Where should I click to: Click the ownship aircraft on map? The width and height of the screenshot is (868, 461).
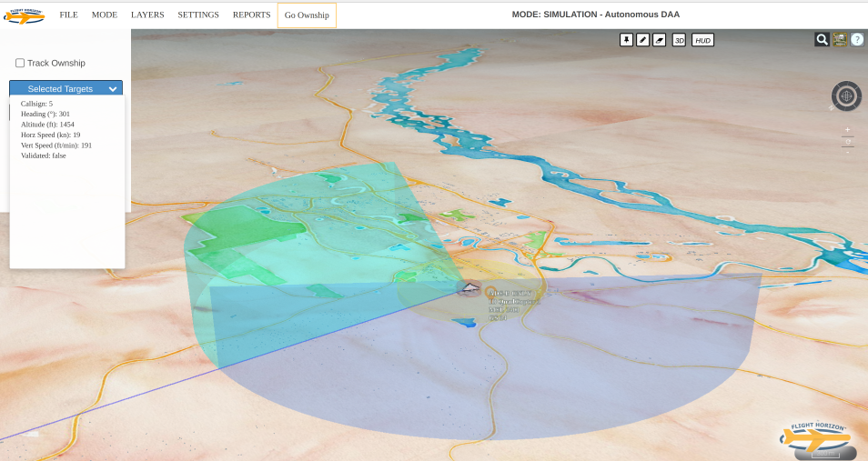(x=469, y=287)
